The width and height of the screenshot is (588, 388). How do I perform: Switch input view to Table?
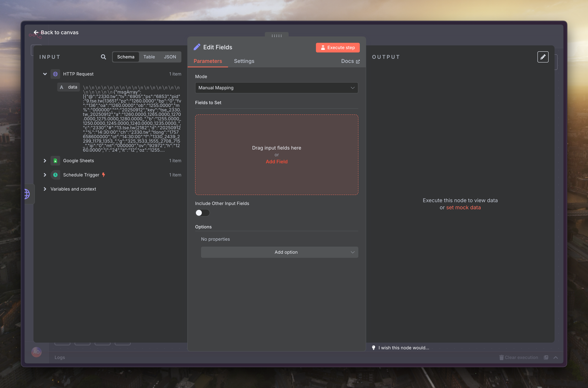(149, 57)
